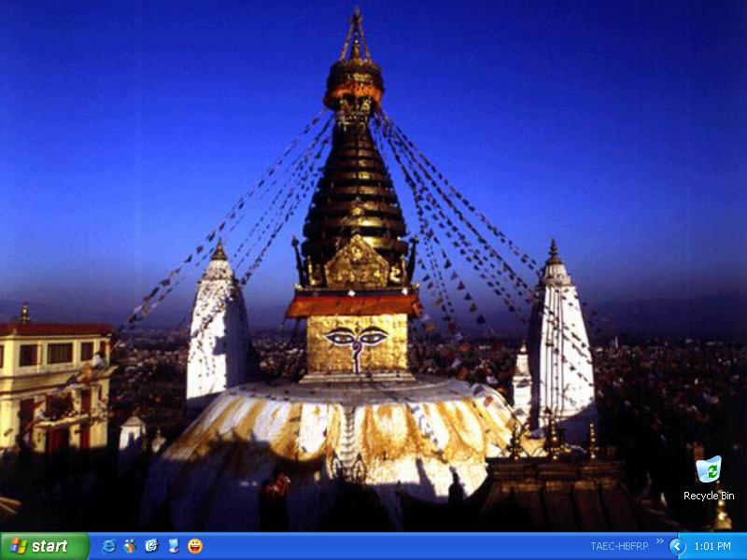Click the white tower right of stupa
The height and width of the screenshot is (560, 747).
tap(557, 345)
